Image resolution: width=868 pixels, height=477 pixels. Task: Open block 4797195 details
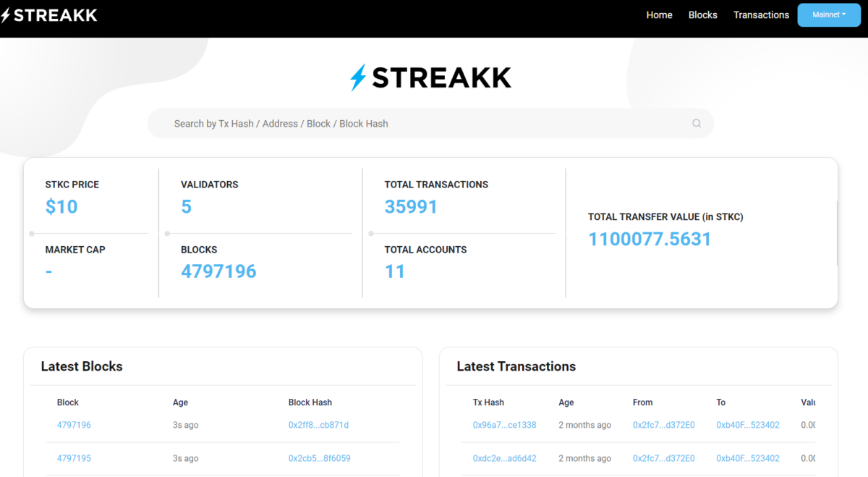pyautogui.click(x=74, y=458)
